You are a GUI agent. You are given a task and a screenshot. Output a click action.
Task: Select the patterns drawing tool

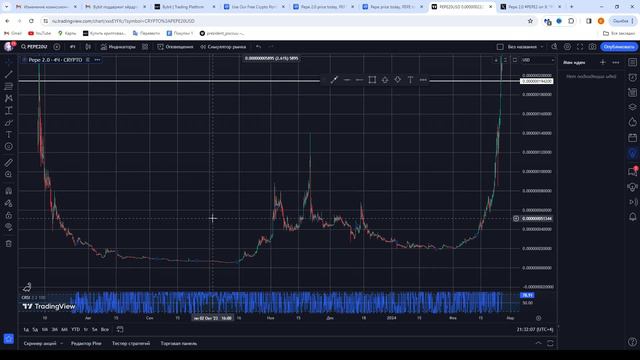point(9,98)
